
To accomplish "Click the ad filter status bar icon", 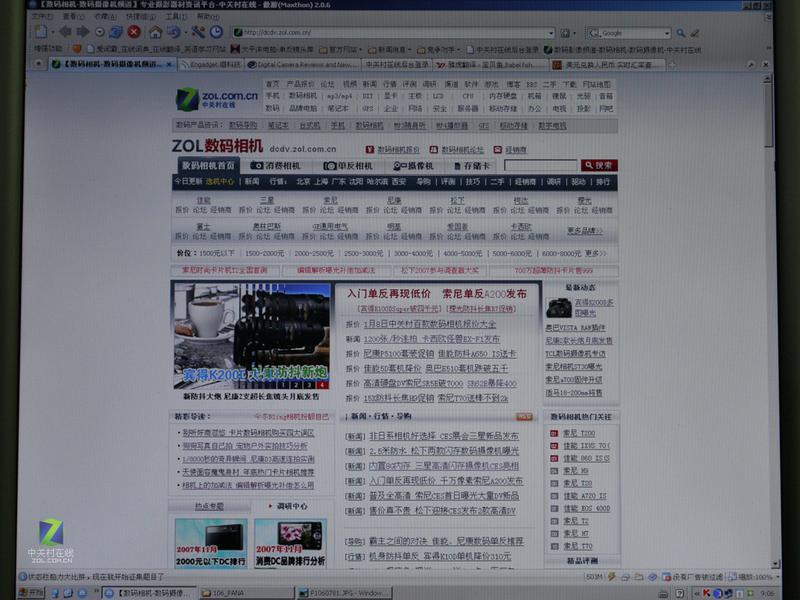I will click(666, 577).
